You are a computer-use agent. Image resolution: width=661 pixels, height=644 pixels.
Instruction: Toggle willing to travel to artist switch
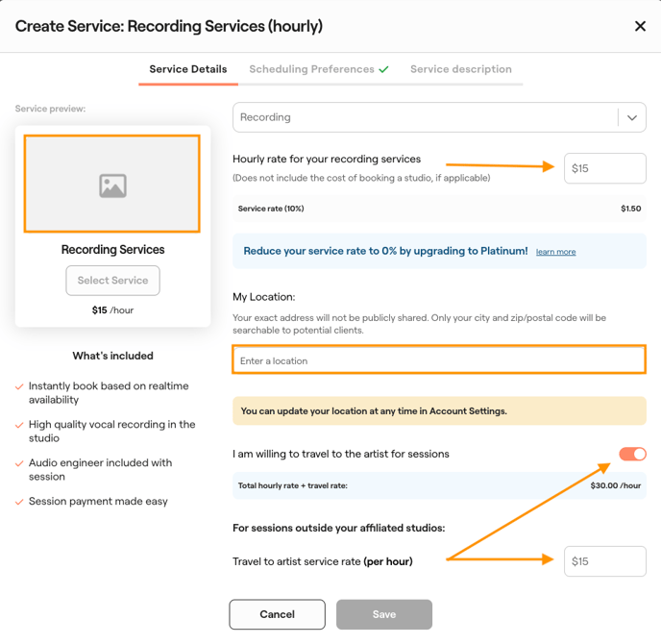632,454
